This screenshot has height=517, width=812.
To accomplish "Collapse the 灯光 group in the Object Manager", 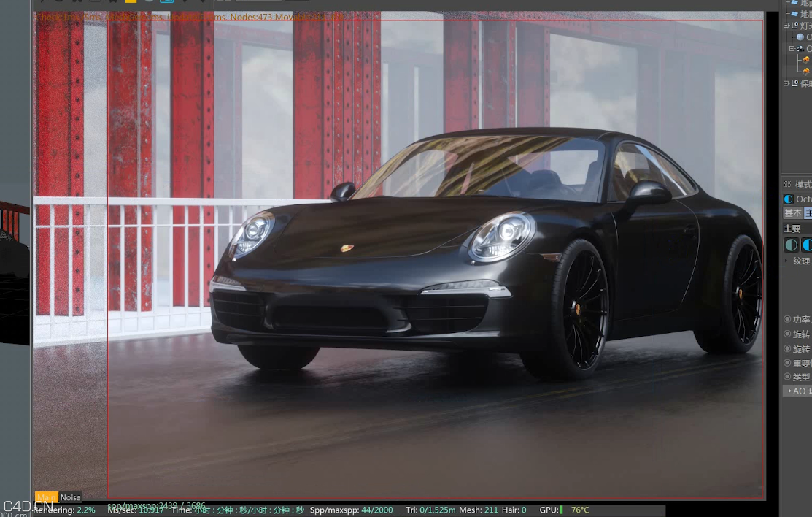I will [785, 26].
